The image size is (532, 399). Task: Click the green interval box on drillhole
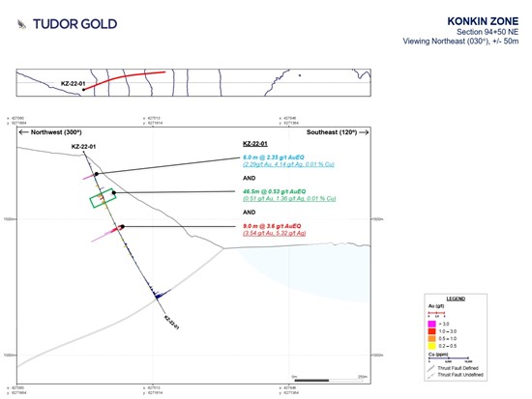pyautogui.click(x=103, y=198)
